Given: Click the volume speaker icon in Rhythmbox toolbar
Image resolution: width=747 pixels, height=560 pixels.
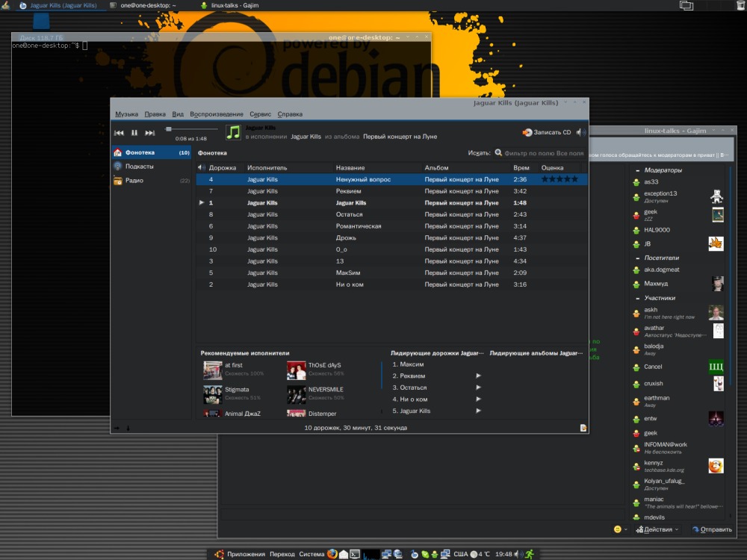Looking at the screenshot, I should (580, 132).
